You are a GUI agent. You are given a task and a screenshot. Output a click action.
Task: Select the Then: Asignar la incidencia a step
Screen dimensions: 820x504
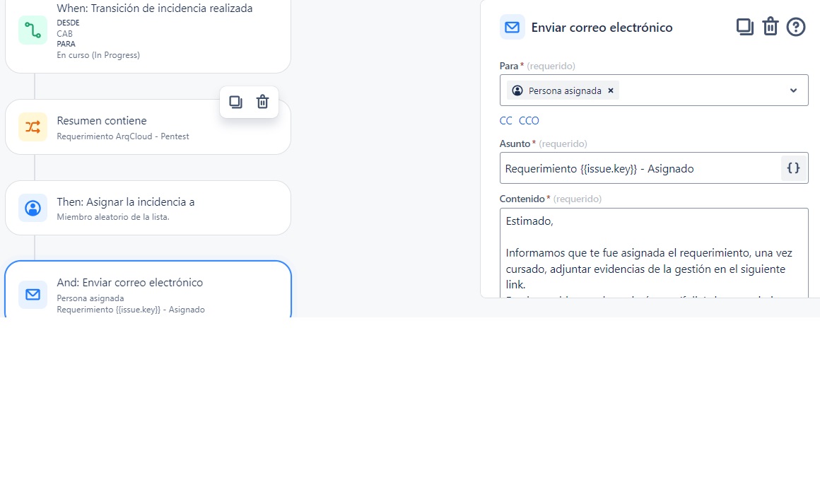148,208
